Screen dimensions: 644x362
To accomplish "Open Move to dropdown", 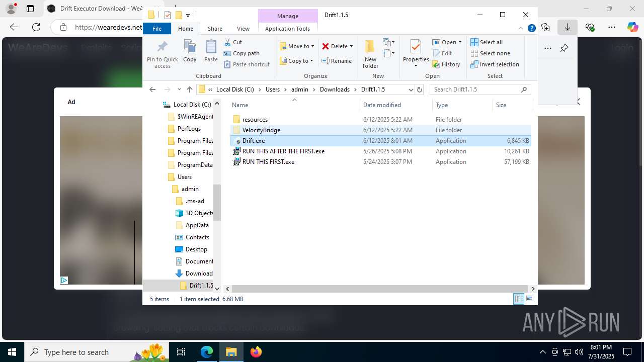I will tap(297, 46).
